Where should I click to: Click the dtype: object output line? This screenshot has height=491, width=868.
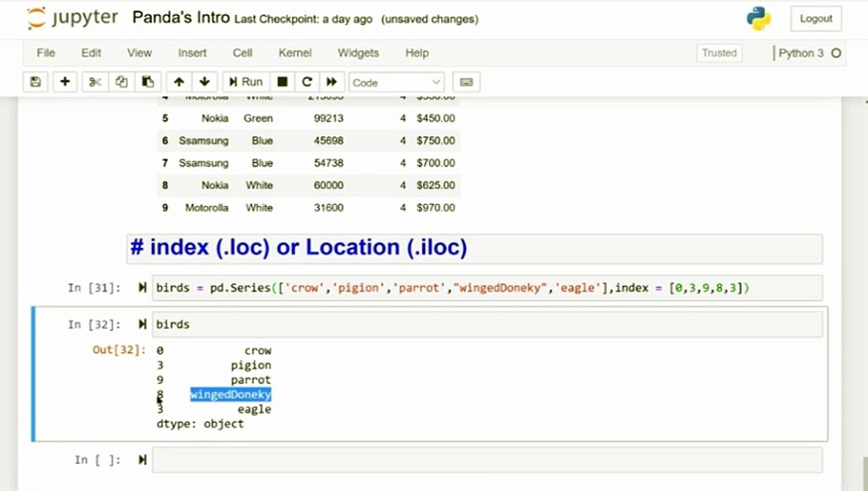200,423
